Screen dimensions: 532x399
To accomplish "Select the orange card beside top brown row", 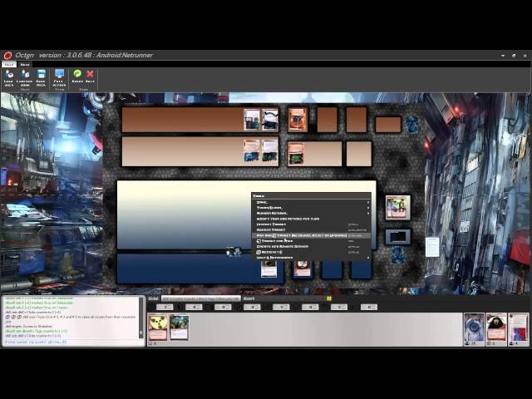I will tap(298, 120).
